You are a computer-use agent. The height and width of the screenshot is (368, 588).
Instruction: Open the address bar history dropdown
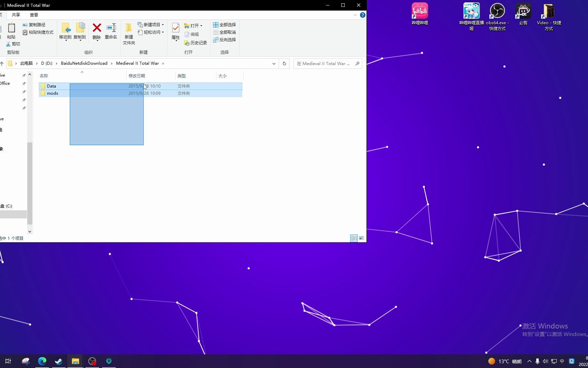tap(274, 64)
